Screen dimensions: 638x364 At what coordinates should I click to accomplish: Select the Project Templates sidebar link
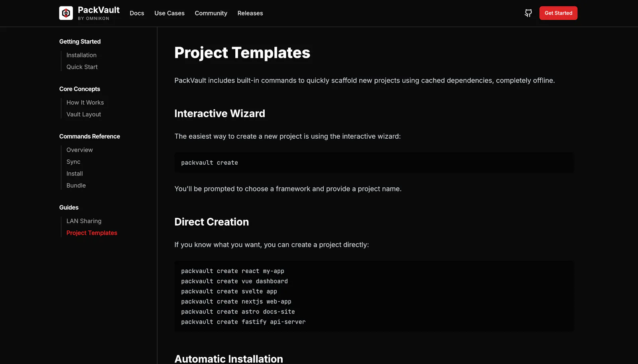[92, 233]
